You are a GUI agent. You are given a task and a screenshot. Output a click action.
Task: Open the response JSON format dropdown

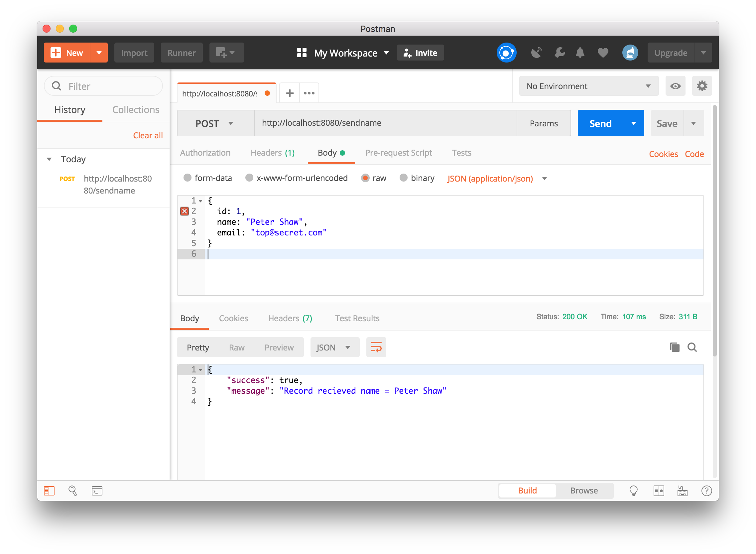tap(334, 347)
